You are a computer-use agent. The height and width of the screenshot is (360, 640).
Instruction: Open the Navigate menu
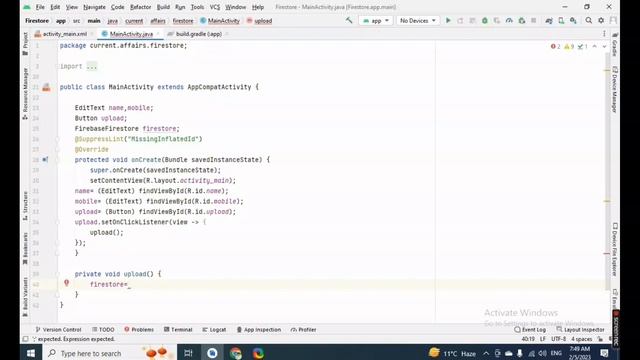[94, 7]
